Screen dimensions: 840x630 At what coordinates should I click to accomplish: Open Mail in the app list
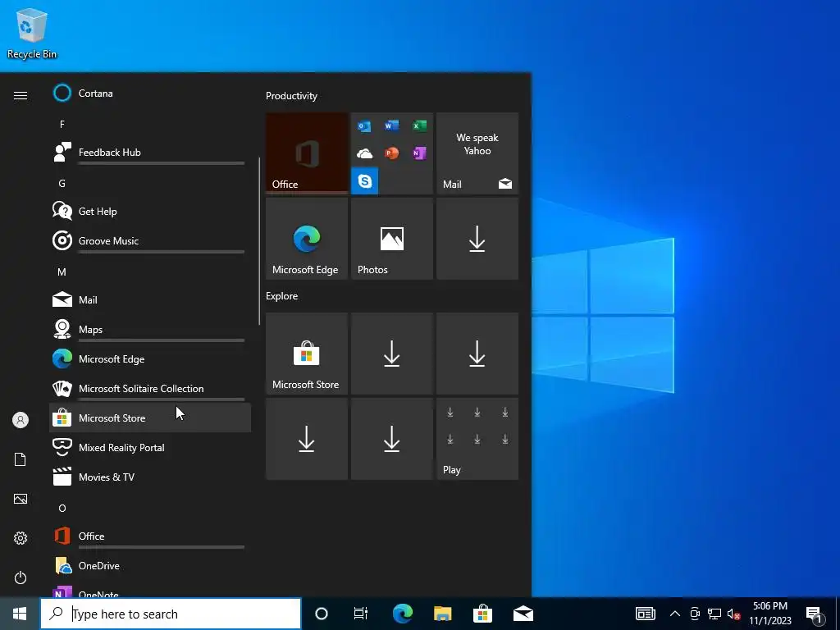pos(150,299)
